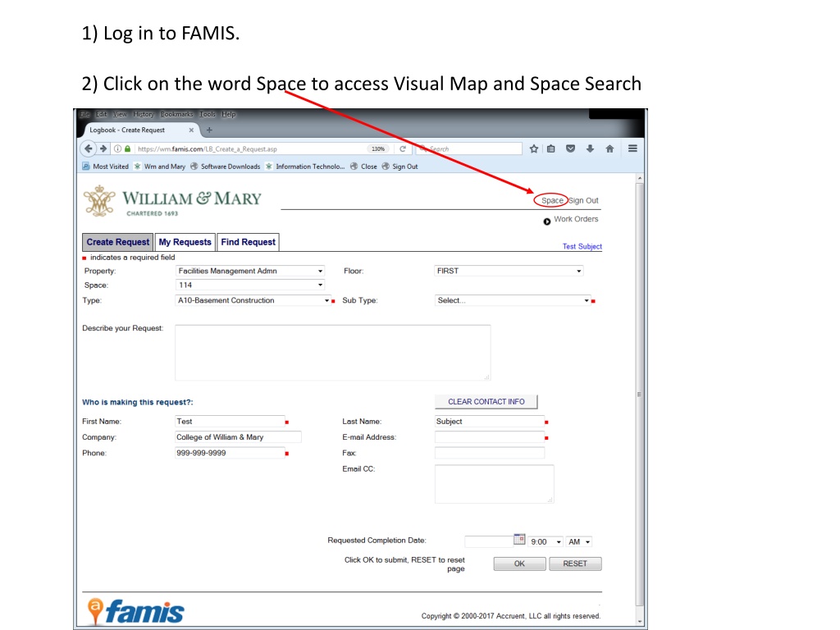Expand the Floor dropdown showing FIRST

(509, 271)
